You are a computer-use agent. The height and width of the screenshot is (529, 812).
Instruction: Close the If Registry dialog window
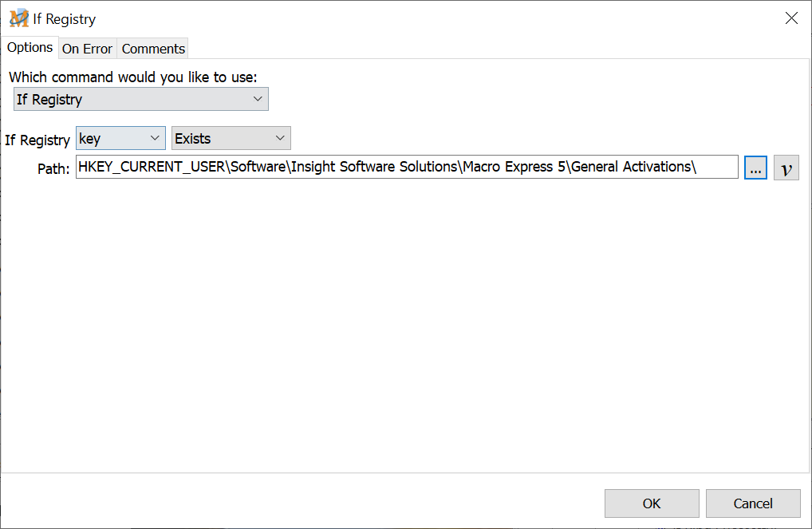click(791, 18)
